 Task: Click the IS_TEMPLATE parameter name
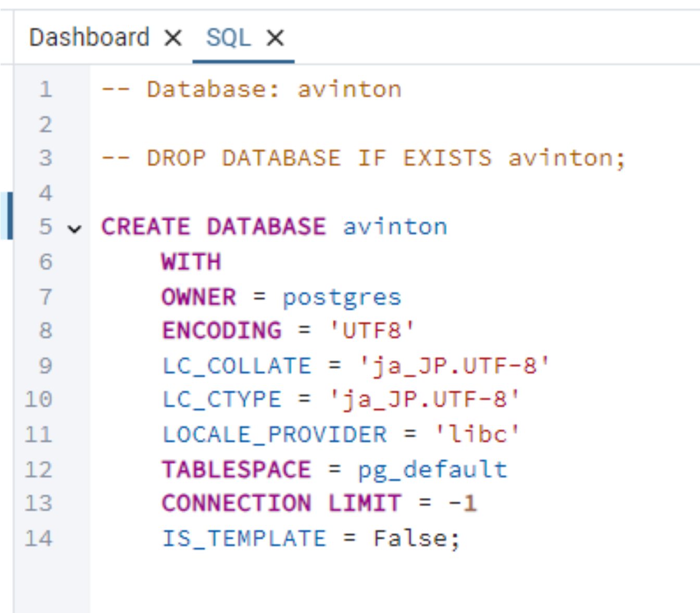pyautogui.click(x=244, y=539)
